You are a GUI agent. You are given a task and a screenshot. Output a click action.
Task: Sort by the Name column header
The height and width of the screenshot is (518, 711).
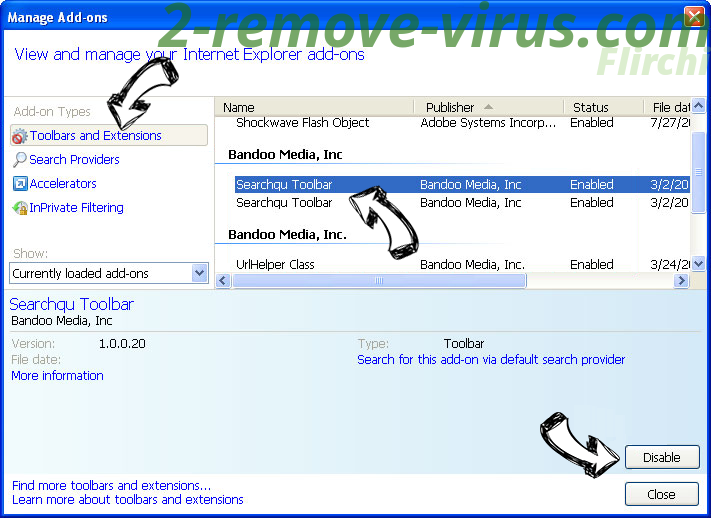314,108
